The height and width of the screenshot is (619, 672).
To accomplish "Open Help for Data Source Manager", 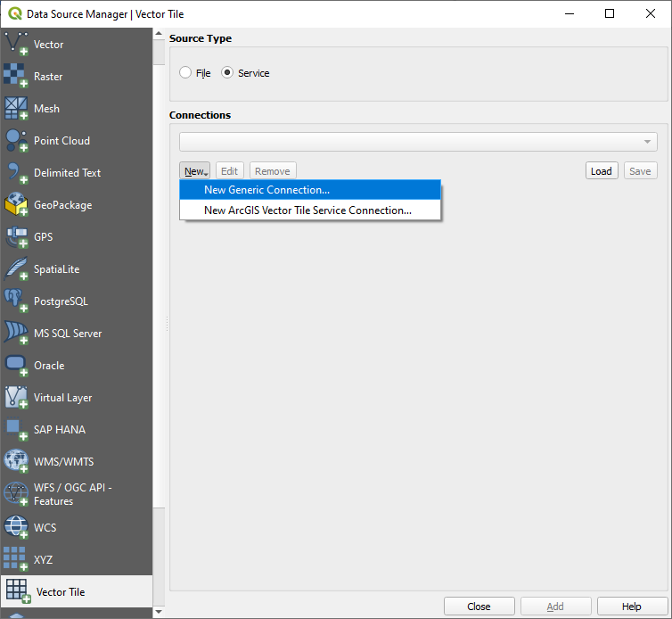I will (632, 607).
